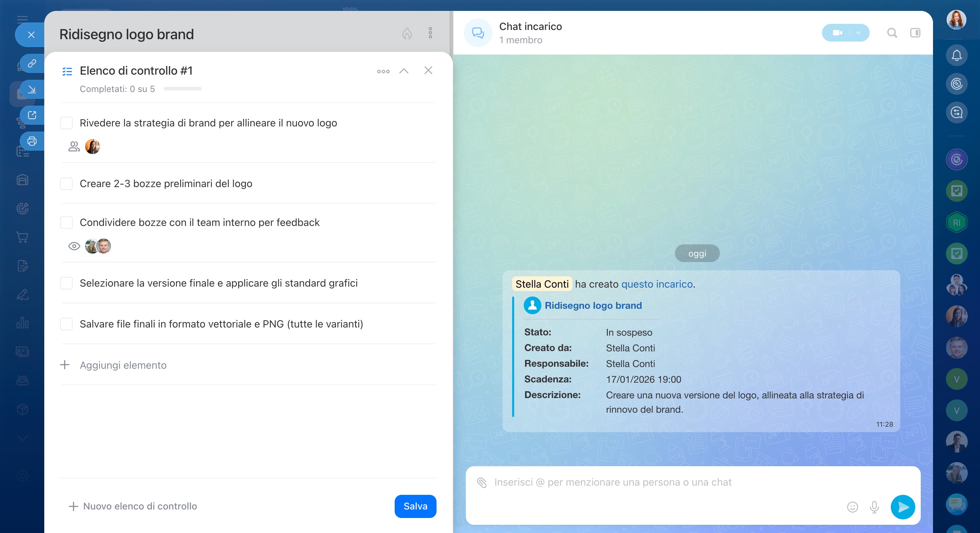Click the microphone voice message icon

[x=874, y=507]
